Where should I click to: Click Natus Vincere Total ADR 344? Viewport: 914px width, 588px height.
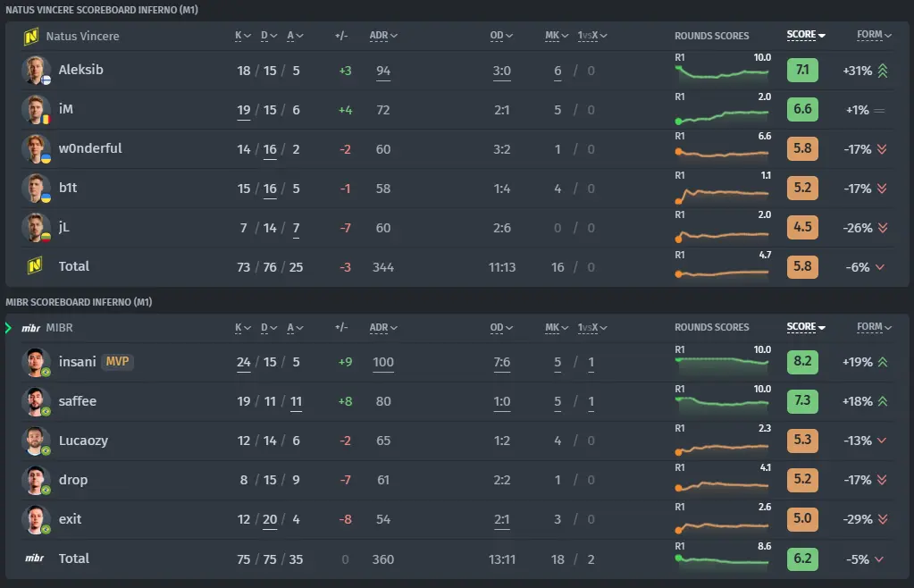(383, 267)
